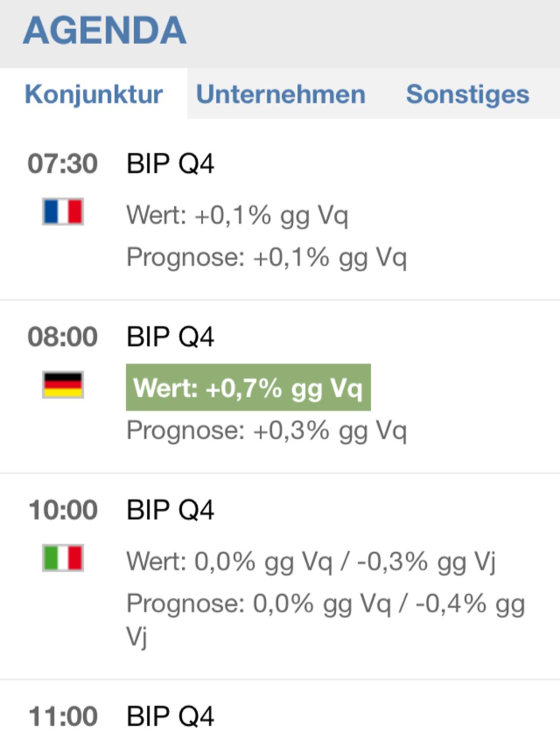
Task: Click the highlighted Wert +0,7% value
Action: tap(248, 388)
